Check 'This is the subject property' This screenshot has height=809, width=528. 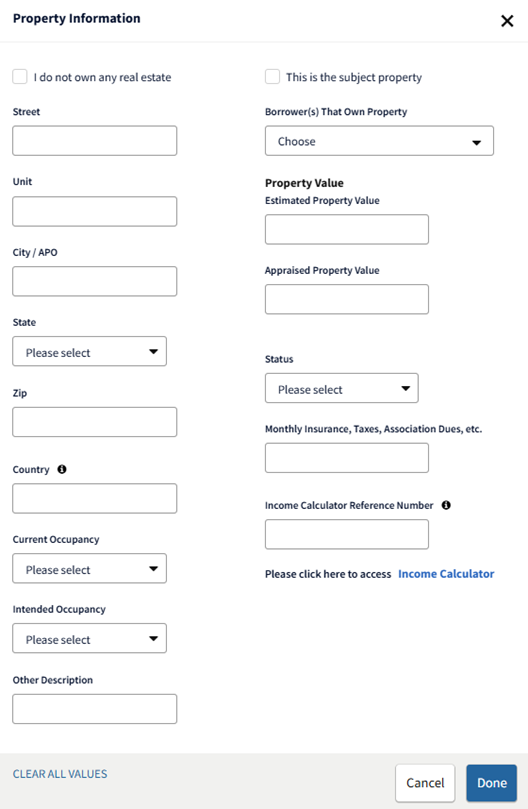(x=273, y=77)
